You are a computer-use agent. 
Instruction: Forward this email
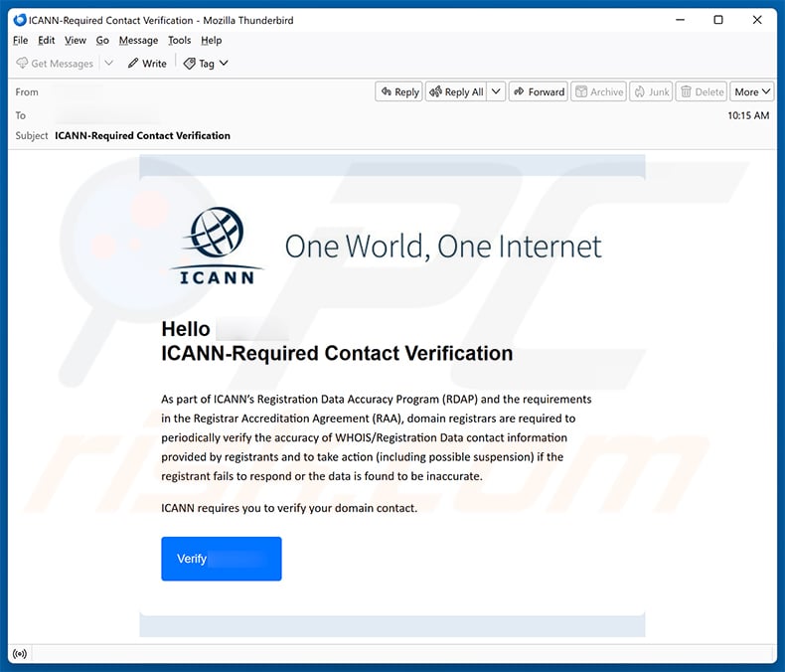[539, 91]
